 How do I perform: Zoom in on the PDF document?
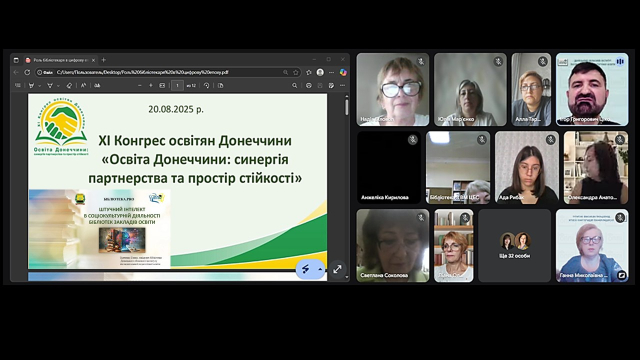(151, 85)
